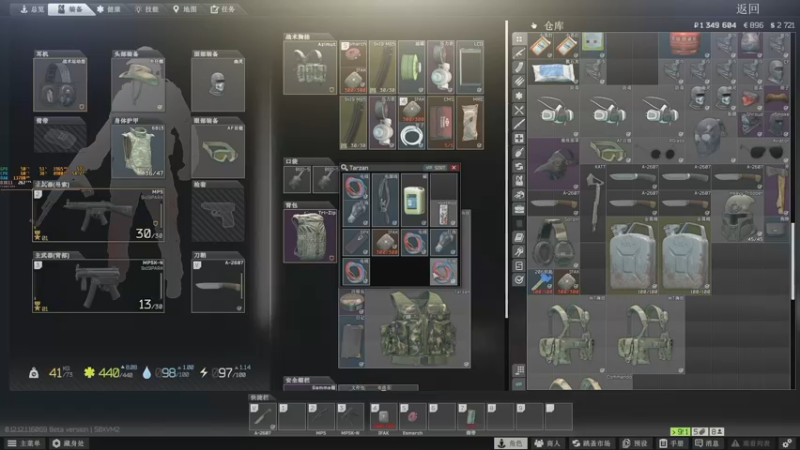
Task: Click the checkmark filter icon in stash sidebar
Action: point(519,280)
